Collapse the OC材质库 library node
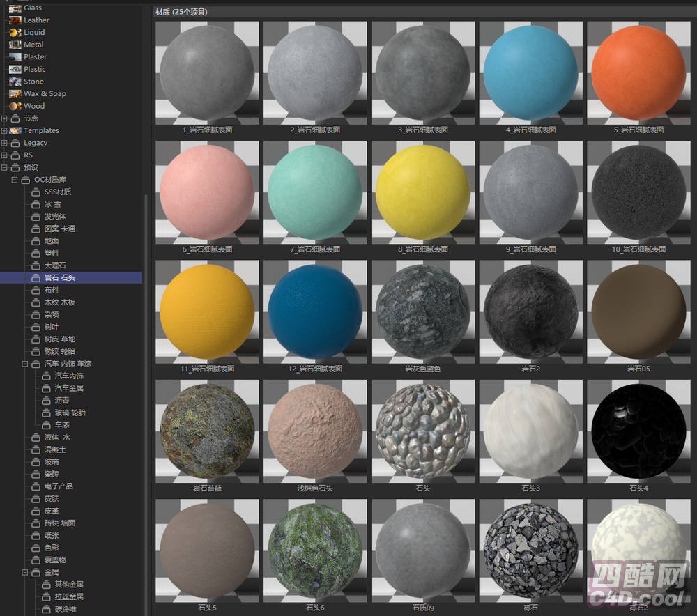 pos(15,180)
